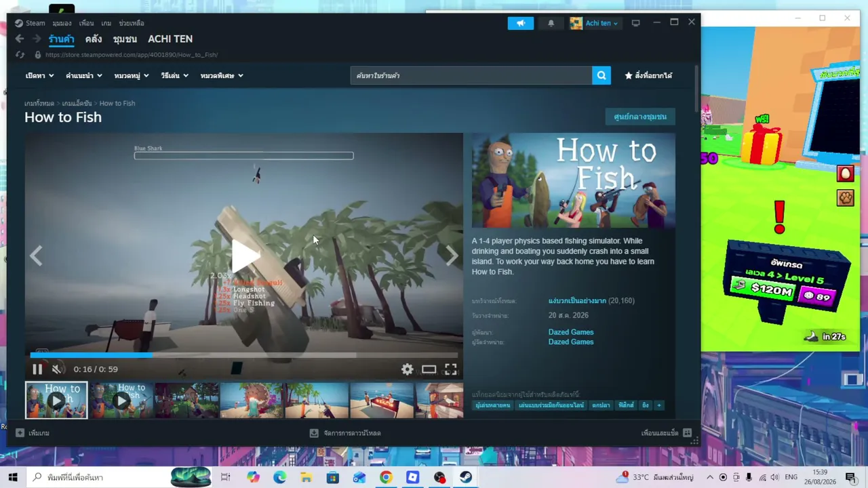The height and width of the screenshot is (488, 868).
Task: Open Task View on the taskbar
Action: (x=225, y=477)
